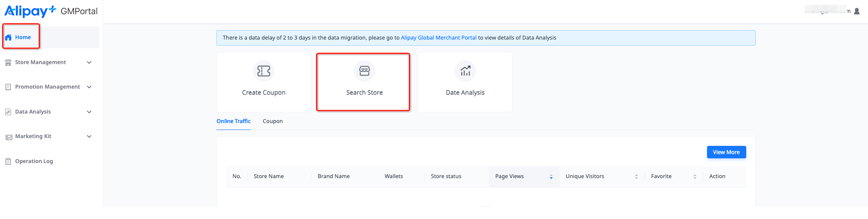
Task: Click the Unique Visitors header text
Action: tap(585, 176)
